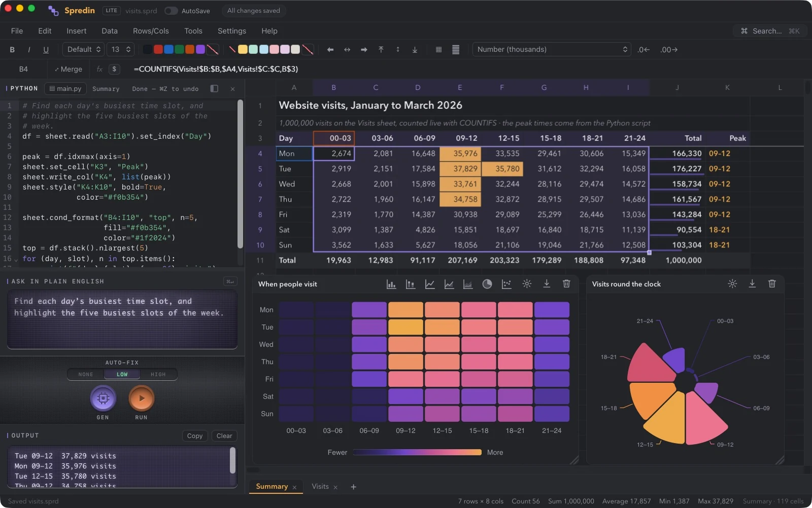812x508 pixels.
Task: Switch chart to bar chart type
Action: (391, 284)
